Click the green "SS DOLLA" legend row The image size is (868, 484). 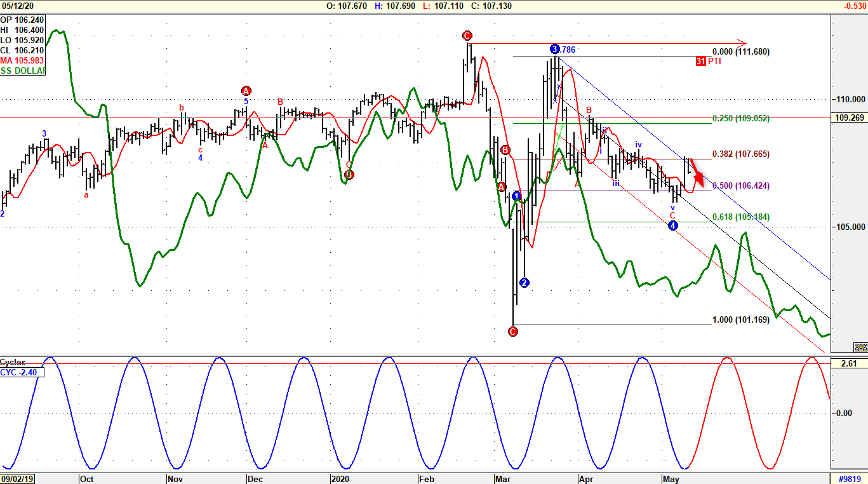pos(22,71)
